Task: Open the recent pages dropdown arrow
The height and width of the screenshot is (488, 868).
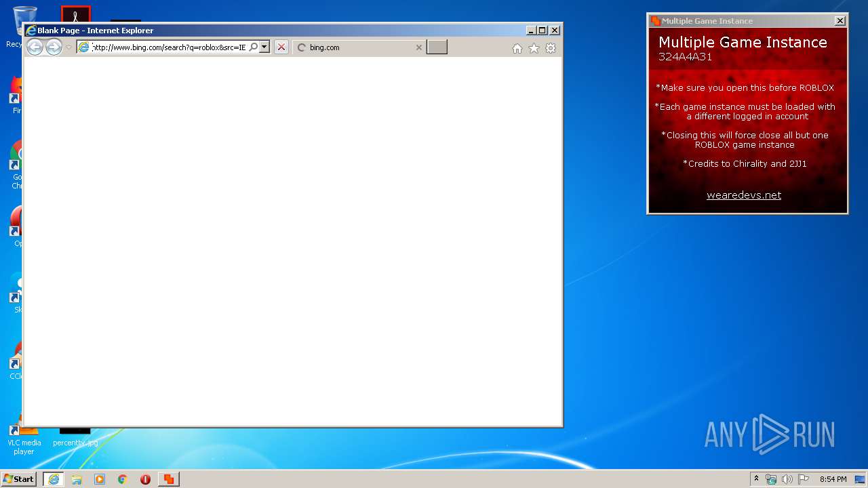Action: 68,47
